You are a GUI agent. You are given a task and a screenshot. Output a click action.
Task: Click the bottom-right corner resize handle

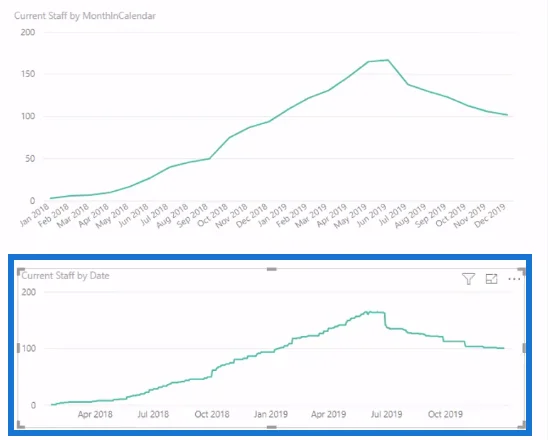pyautogui.click(x=521, y=425)
